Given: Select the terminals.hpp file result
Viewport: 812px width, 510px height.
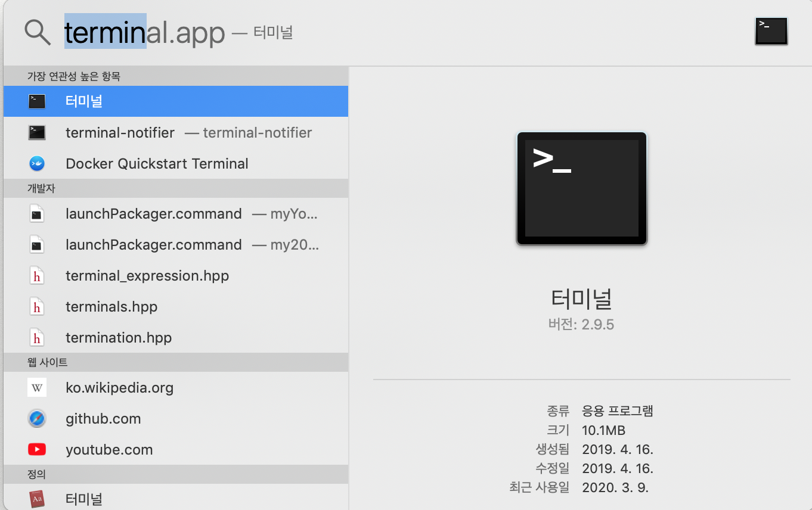Looking at the screenshot, I should tap(176, 306).
